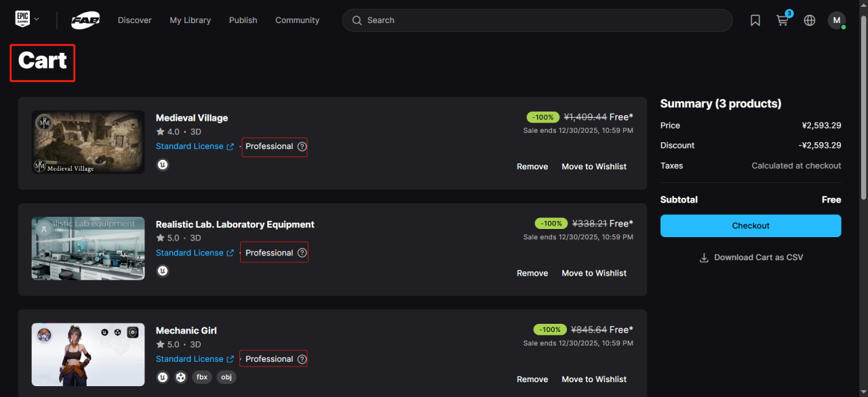Viewport: 868px width, 397px height.
Task: Open the user profile avatar
Action: click(836, 20)
